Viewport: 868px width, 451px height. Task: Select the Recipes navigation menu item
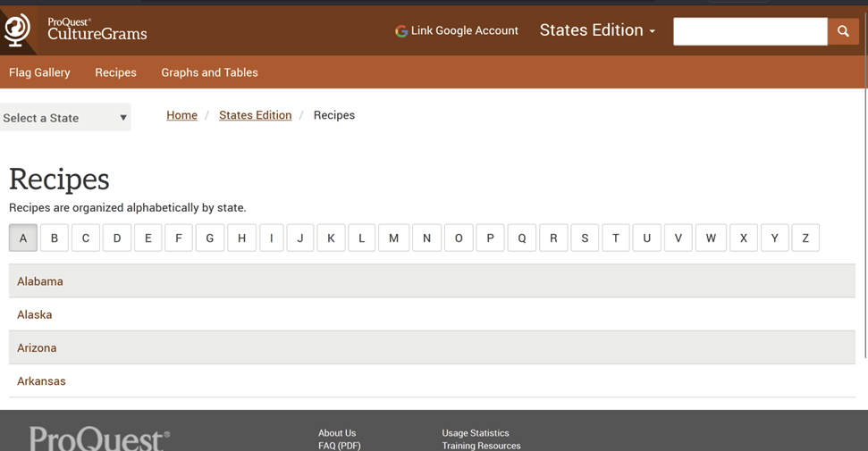115,72
